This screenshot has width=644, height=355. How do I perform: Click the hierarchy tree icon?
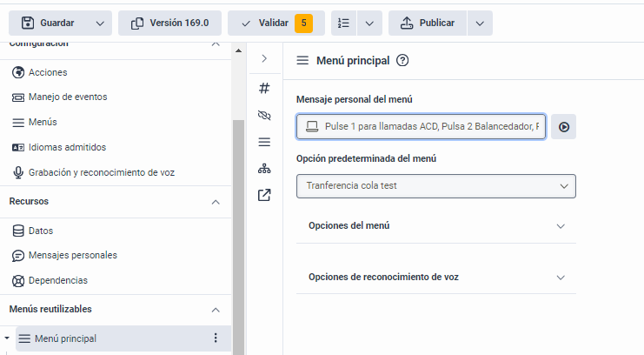(265, 169)
